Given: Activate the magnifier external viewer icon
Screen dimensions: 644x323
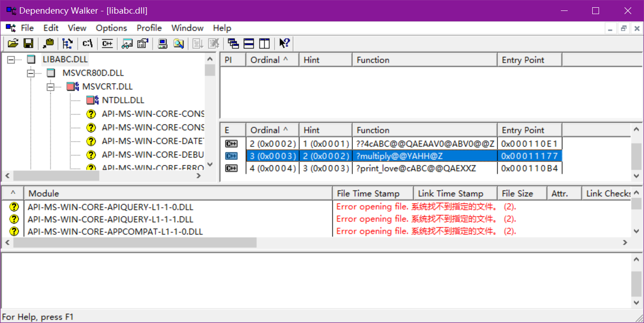Looking at the screenshot, I should click(x=178, y=43).
